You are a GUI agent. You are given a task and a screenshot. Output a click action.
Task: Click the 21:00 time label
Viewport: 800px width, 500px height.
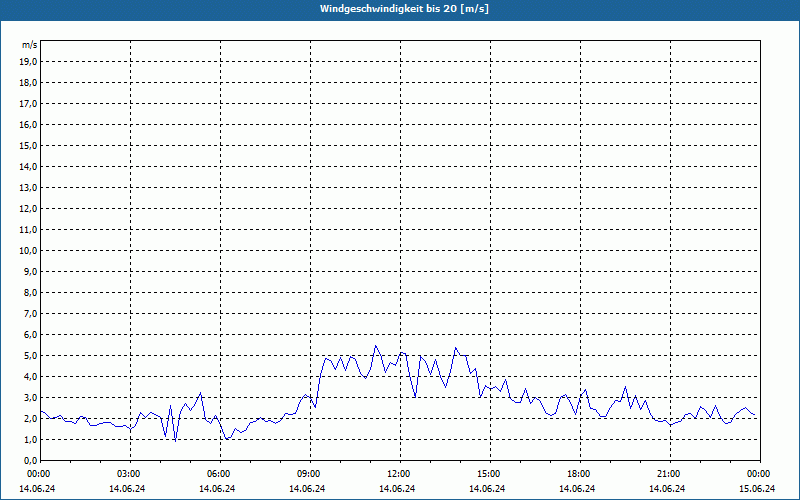click(670, 474)
